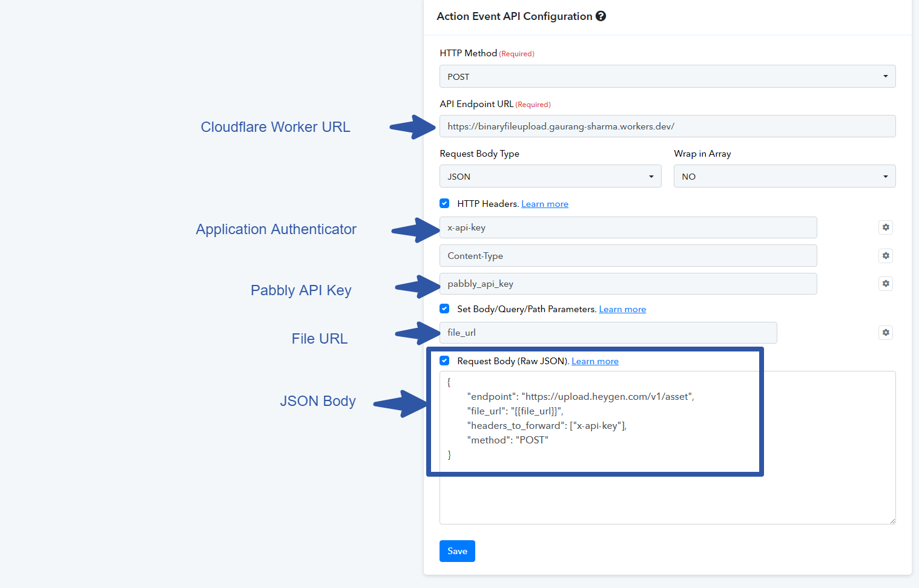
Task: Toggle the HTTP Headers checkbox
Action: coord(444,203)
